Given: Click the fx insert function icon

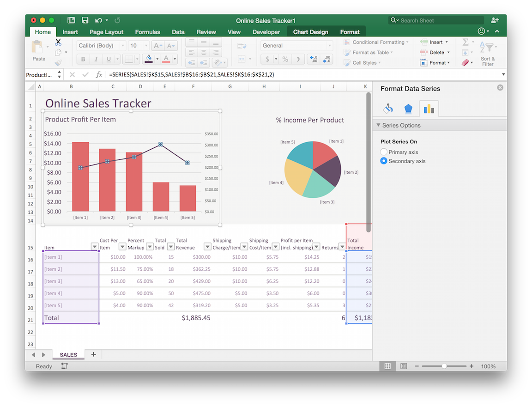Looking at the screenshot, I should pyautogui.click(x=99, y=74).
